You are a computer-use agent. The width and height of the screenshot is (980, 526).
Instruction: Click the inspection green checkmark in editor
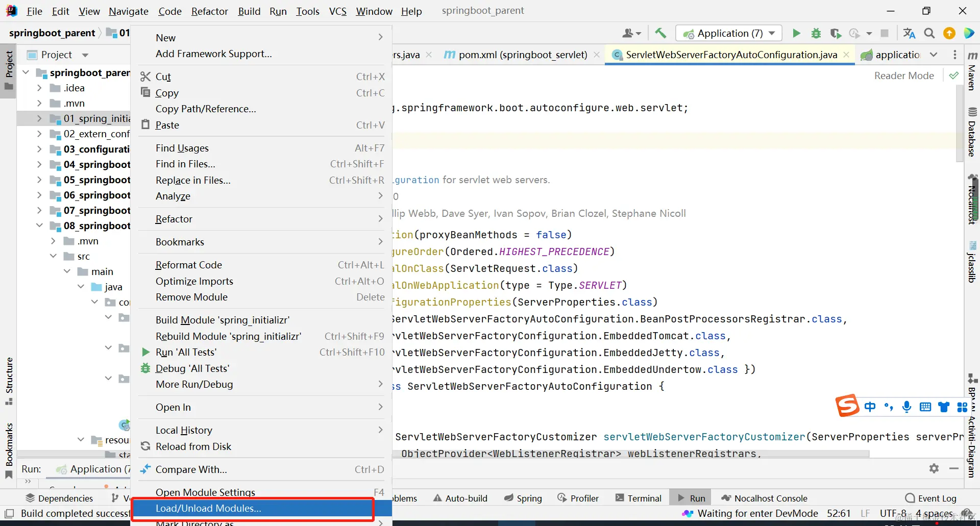tap(953, 76)
